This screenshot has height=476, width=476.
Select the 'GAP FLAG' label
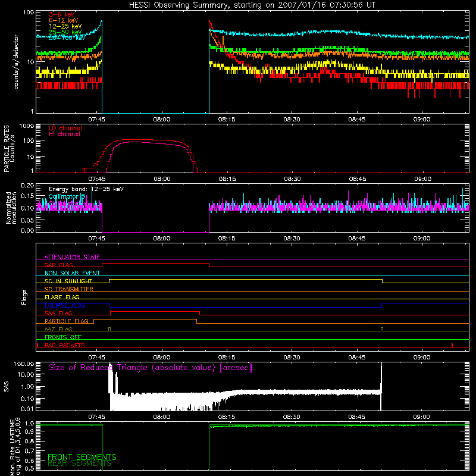(x=58, y=265)
